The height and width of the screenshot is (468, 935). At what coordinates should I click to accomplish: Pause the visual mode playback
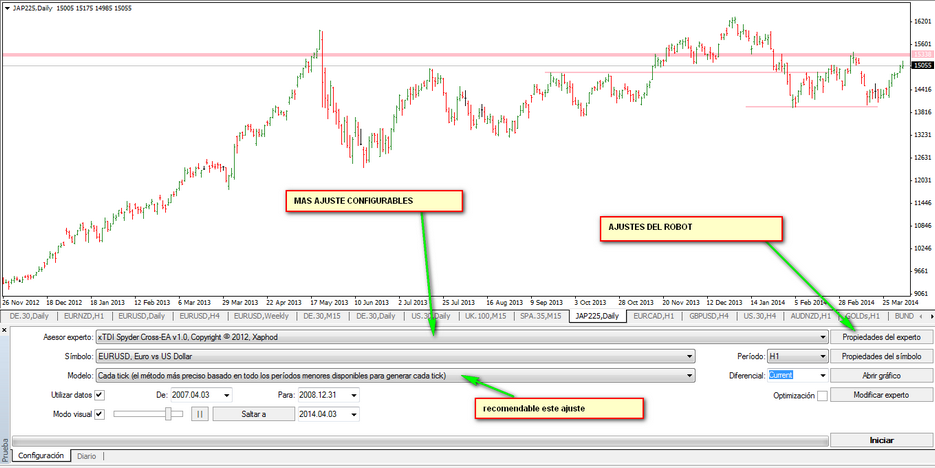tap(200, 414)
